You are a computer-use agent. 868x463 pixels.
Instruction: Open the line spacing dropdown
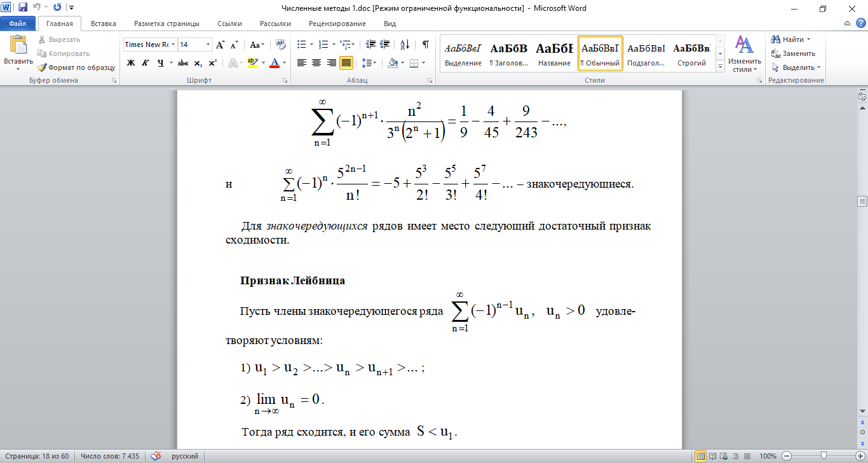click(x=369, y=63)
